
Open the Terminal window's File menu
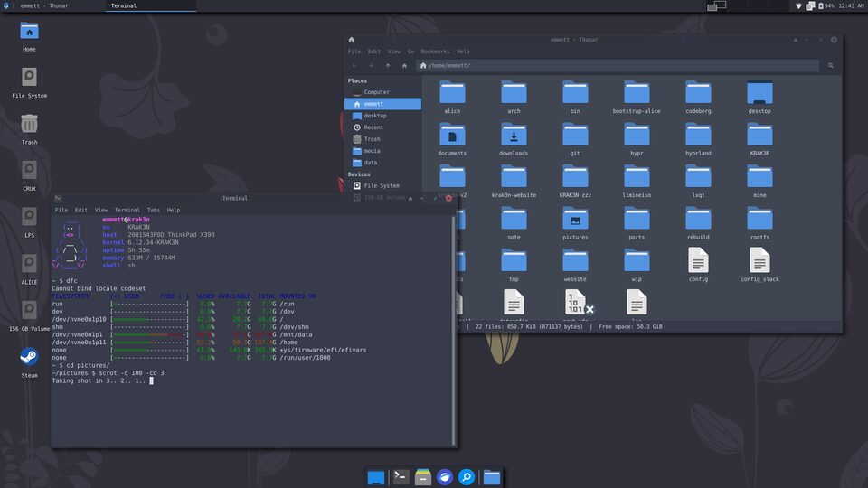coord(61,211)
